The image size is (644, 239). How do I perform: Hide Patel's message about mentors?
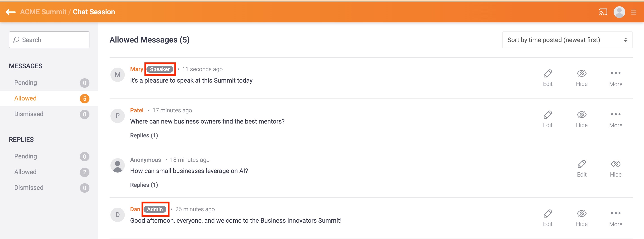581,119
